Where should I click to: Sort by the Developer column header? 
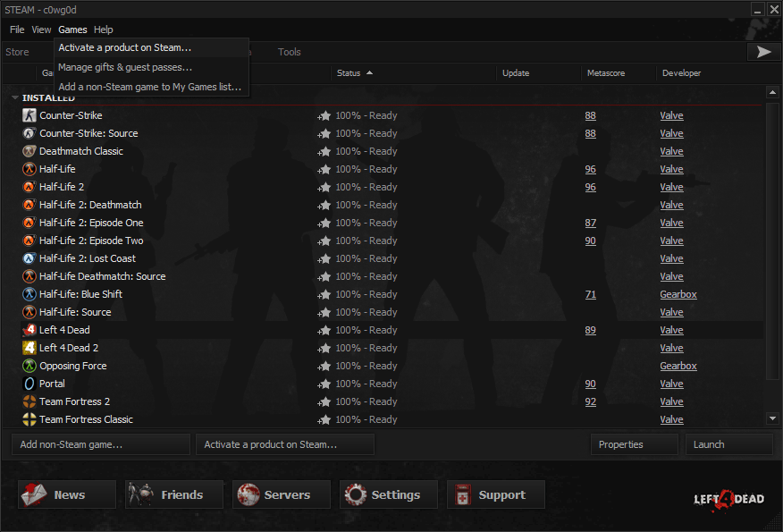pos(708,73)
